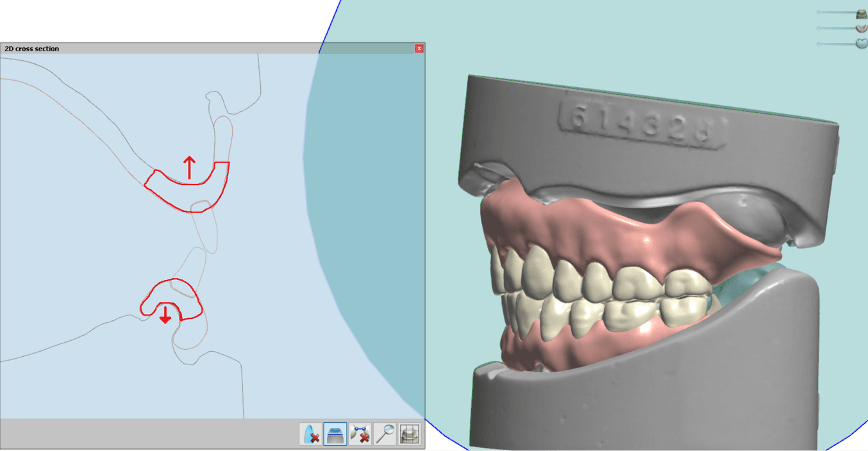Click the embossed 614328 number on model

coord(643,122)
